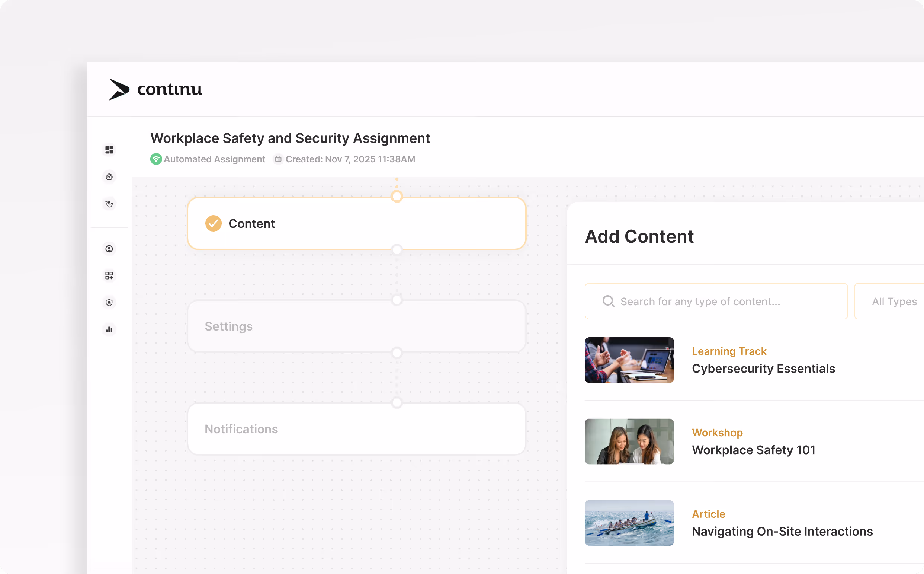Open the bar chart reports sidebar icon

pos(109,329)
